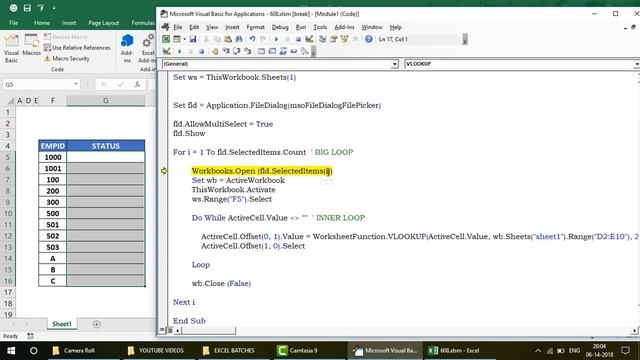Screen dimensions: 640x360
Task: Select column G header in Excel
Action: click(106, 100)
